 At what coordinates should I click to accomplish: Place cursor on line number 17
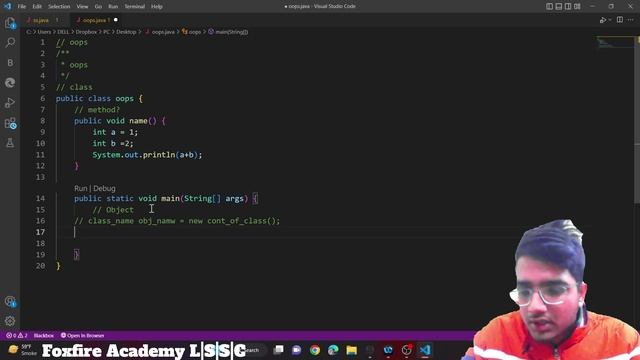(x=40, y=232)
